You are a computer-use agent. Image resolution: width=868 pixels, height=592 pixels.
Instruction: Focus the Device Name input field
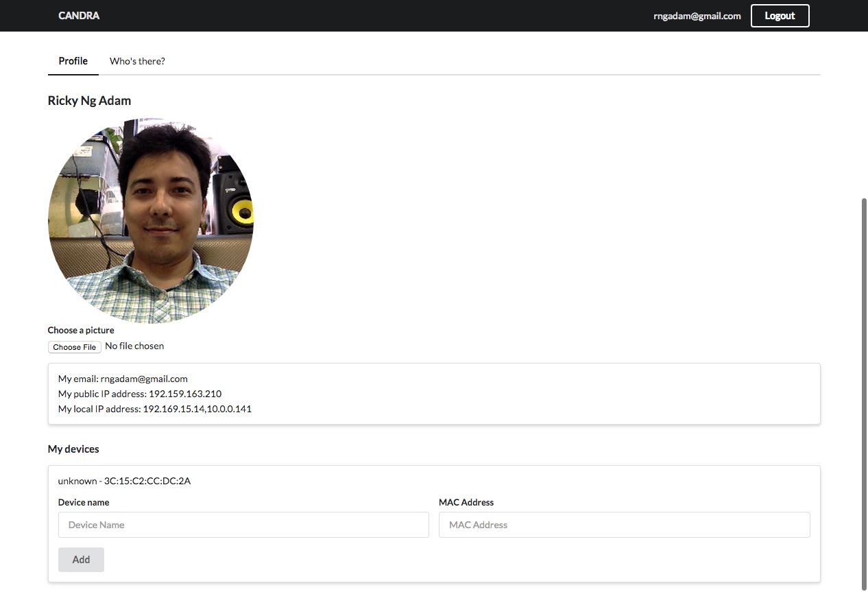[x=243, y=525]
